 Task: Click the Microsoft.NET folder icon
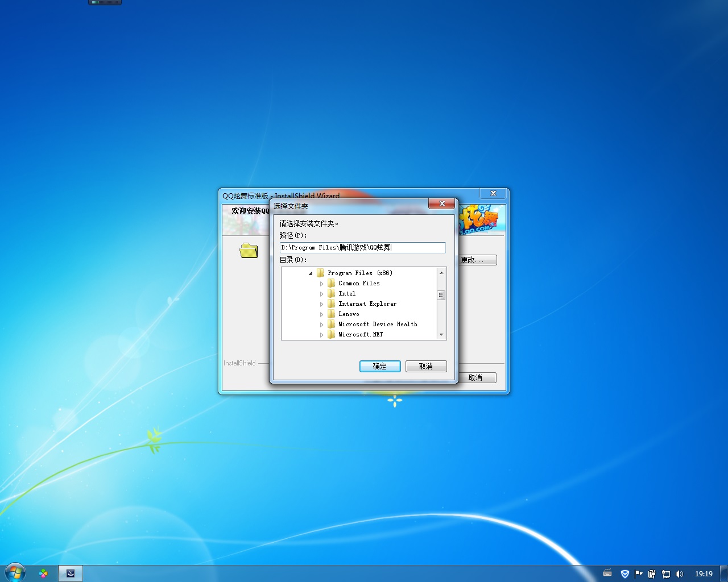pos(331,334)
